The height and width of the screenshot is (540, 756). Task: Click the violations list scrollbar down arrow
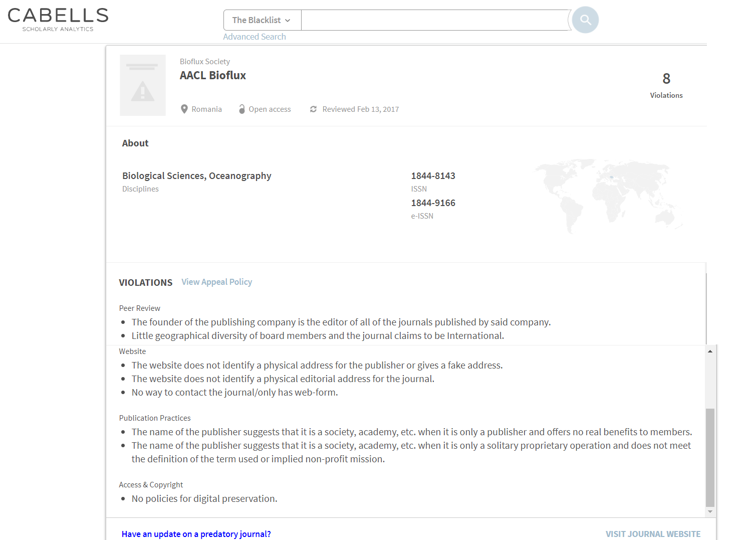(x=710, y=511)
